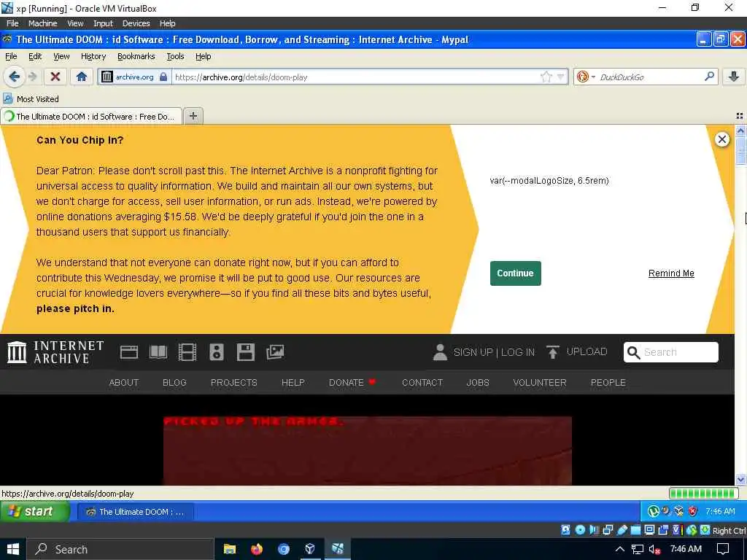Go to the browser home page icon
The image size is (747, 560).
pyautogui.click(x=82, y=76)
